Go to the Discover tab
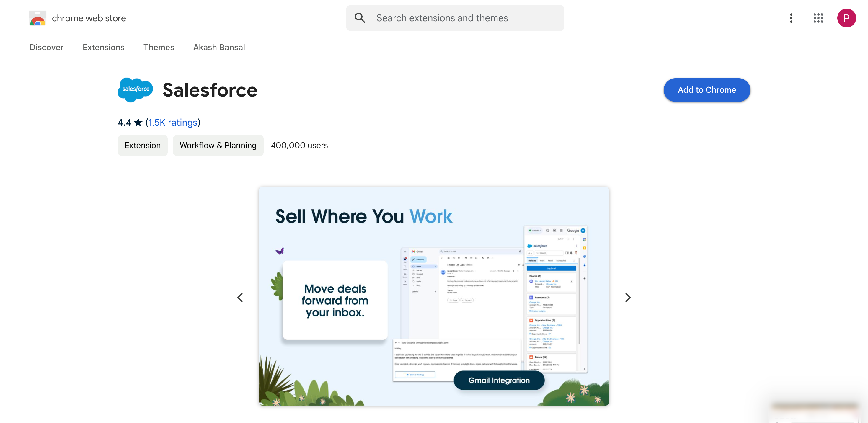This screenshot has width=868, height=423. (46, 47)
